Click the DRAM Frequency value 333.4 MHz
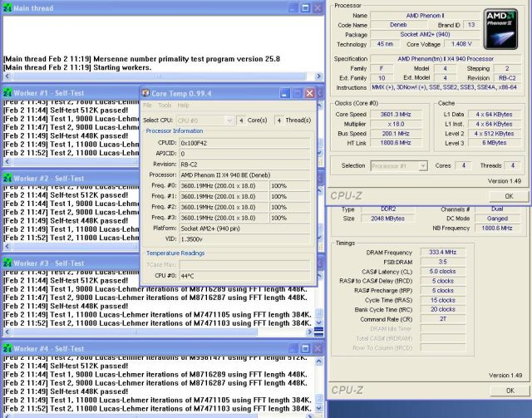This screenshot has height=418, width=532. 443,253
